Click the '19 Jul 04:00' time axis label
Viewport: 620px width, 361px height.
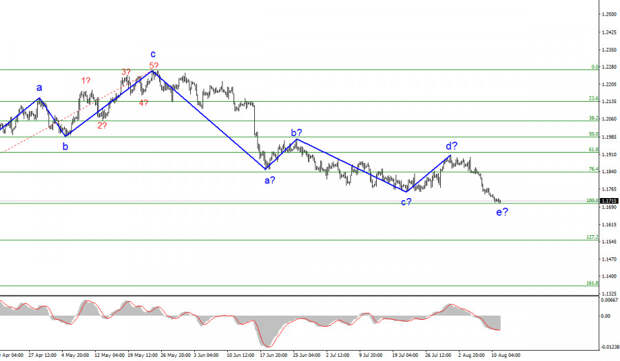tap(406, 355)
